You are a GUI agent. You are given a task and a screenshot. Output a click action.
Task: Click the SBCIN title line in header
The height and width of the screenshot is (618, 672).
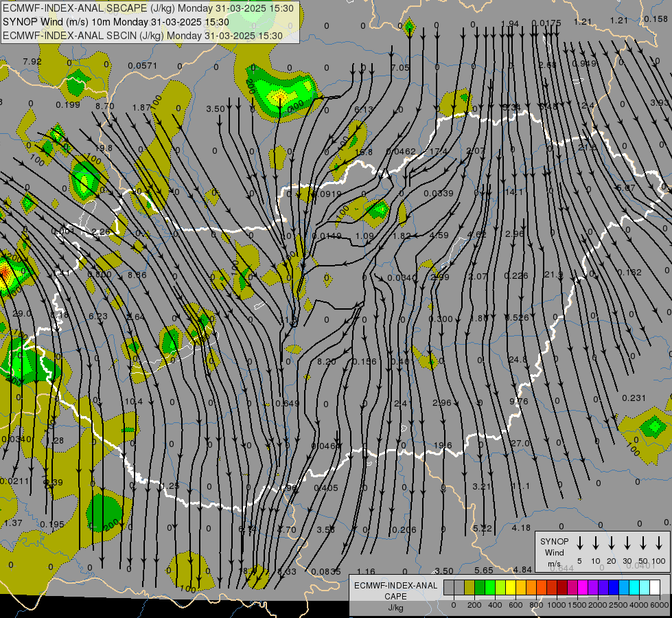[143, 36]
